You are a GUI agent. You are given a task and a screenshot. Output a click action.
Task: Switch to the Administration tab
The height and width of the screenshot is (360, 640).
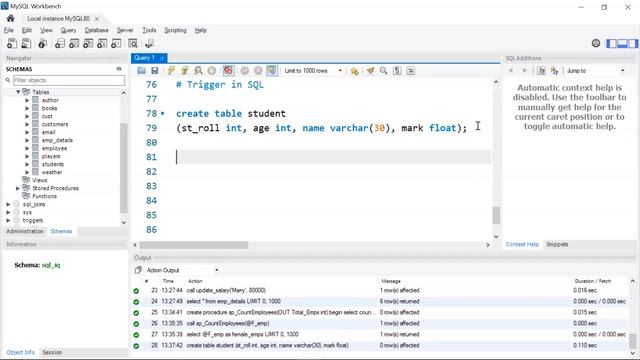point(25,231)
